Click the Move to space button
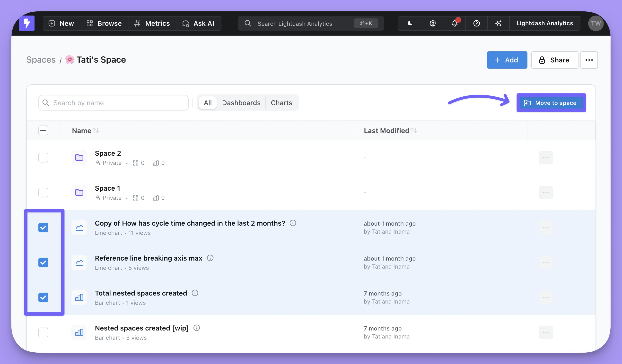Viewport: 622px width, 364px height. pyautogui.click(x=551, y=103)
